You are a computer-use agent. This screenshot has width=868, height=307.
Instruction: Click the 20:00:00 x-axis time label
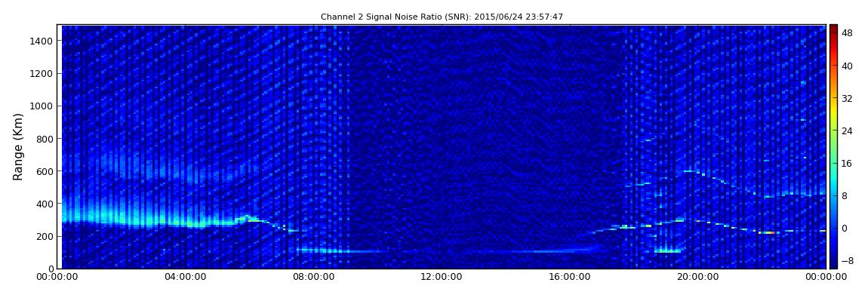pos(696,277)
